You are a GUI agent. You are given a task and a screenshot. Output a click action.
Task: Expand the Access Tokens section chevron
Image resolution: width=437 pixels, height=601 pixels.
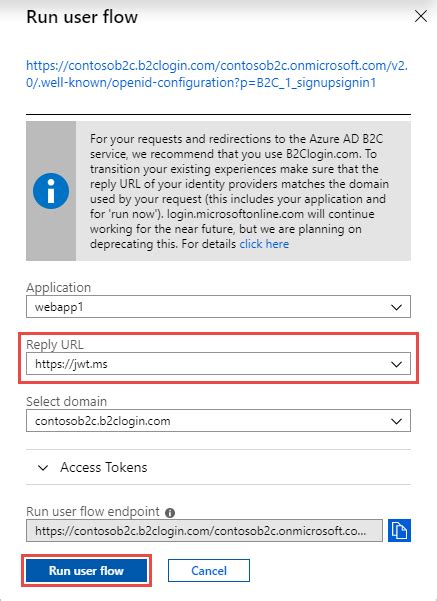tap(43, 468)
